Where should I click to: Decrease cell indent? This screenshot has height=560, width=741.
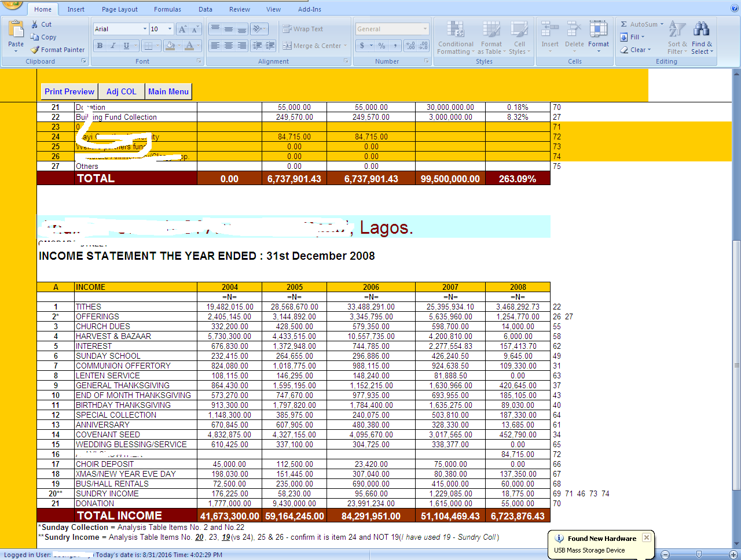pos(258,46)
